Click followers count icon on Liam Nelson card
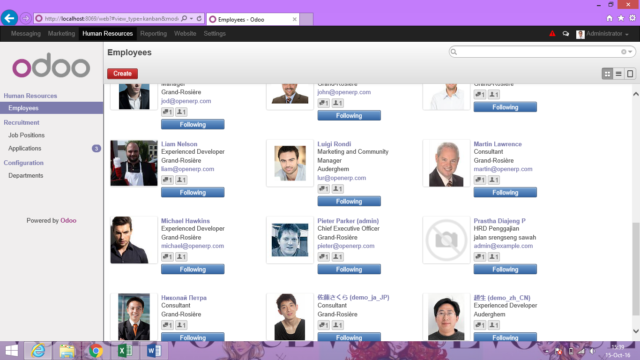 tap(181, 180)
